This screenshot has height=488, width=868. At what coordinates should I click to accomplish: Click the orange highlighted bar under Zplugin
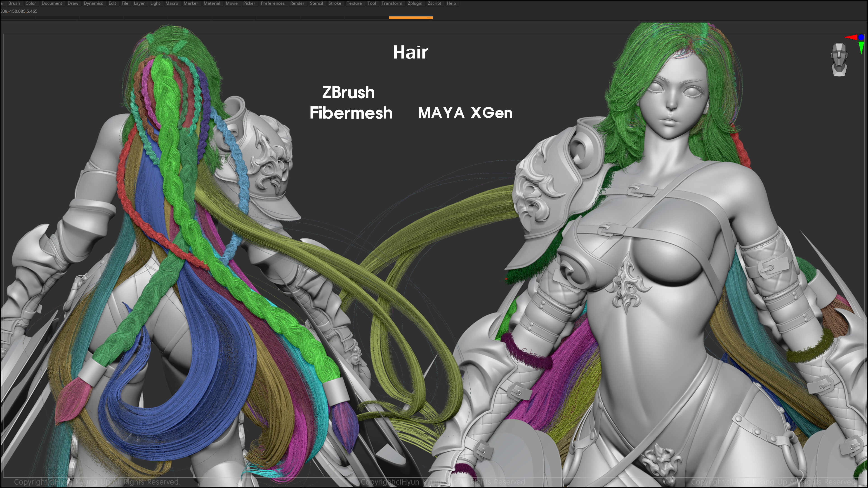pyautogui.click(x=411, y=18)
